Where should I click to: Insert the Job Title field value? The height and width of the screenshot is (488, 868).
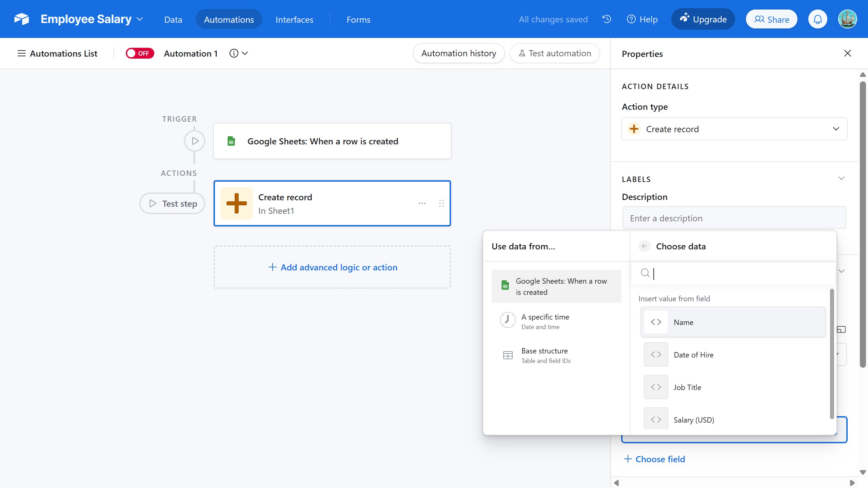733,387
